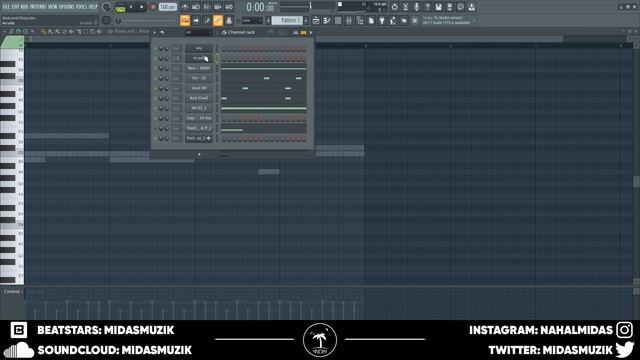
Task: Click the plug-shaped plugin icon in toolbar
Action: click(x=382, y=20)
